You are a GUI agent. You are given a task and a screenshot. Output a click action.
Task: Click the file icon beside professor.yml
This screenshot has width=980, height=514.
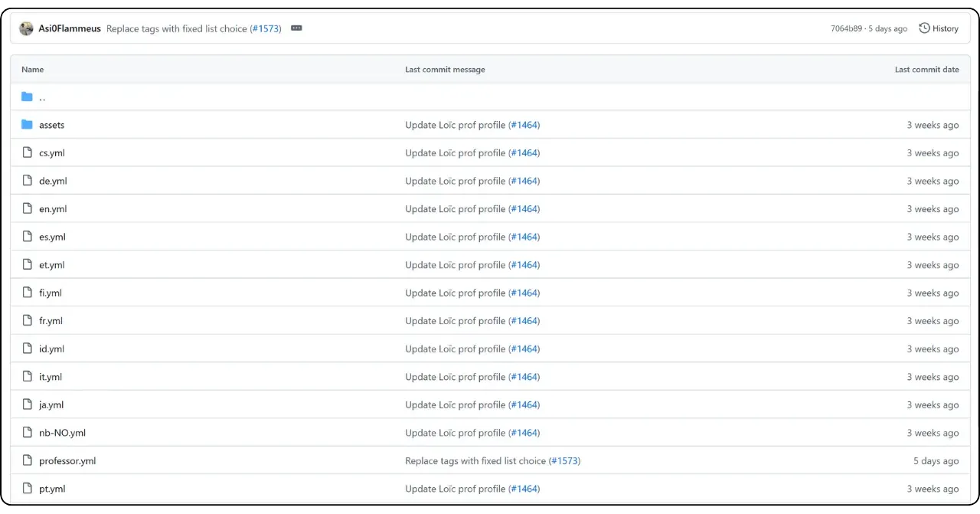click(x=28, y=461)
